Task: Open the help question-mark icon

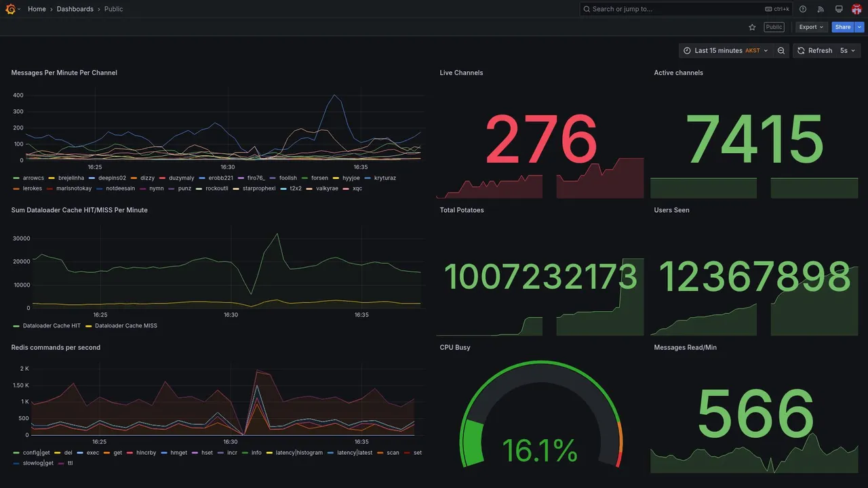Action: pos(803,9)
